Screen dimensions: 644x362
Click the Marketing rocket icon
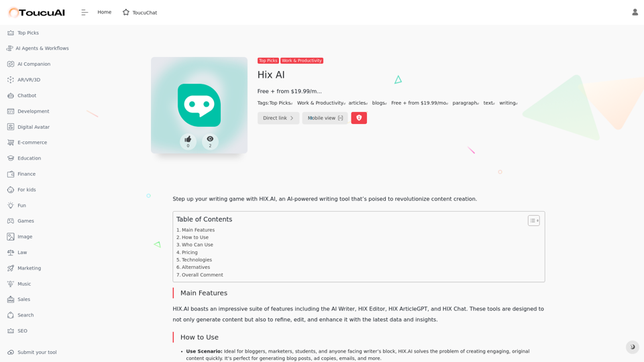pos(11,268)
